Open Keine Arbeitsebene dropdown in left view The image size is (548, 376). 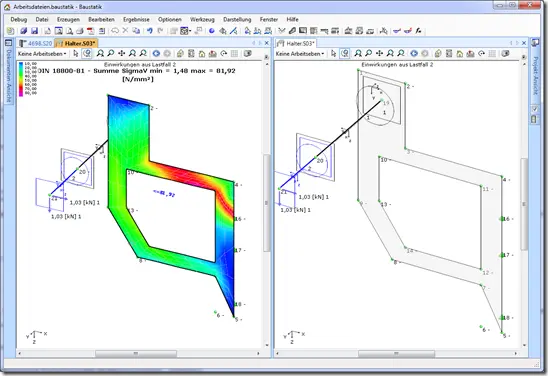pyautogui.click(x=42, y=54)
